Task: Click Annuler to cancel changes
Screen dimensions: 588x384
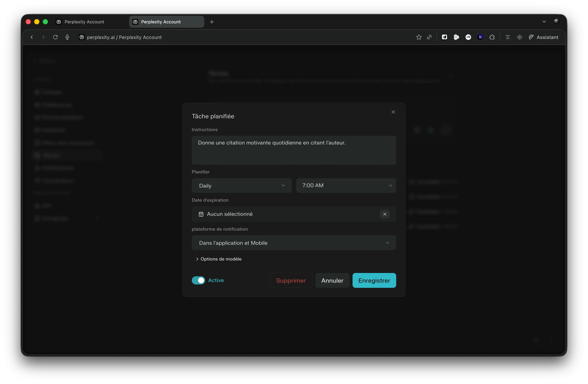Action: coord(332,280)
